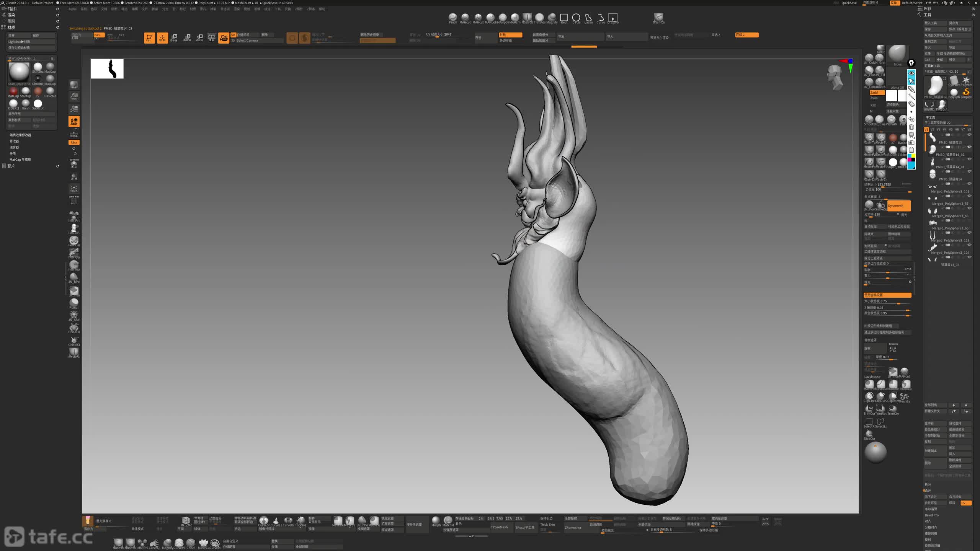Toggle the Dynamesh button
980x551 pixels.
point(898,206)
